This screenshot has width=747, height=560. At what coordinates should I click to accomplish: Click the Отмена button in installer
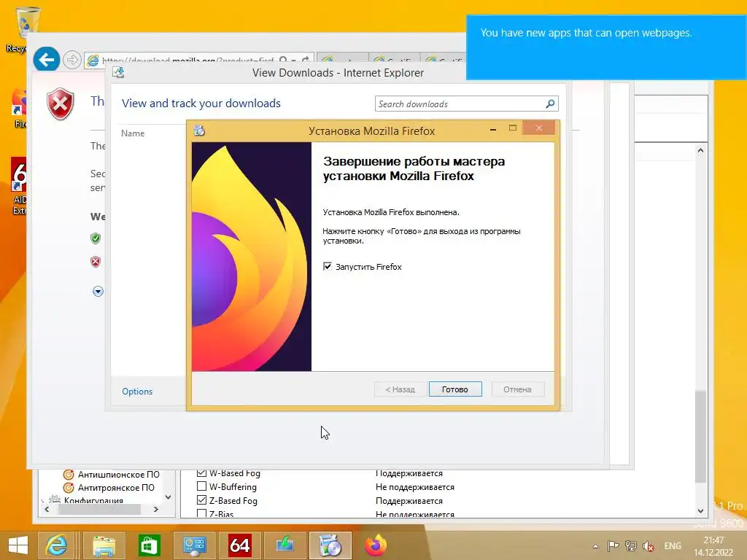click(x=517, y=389)
